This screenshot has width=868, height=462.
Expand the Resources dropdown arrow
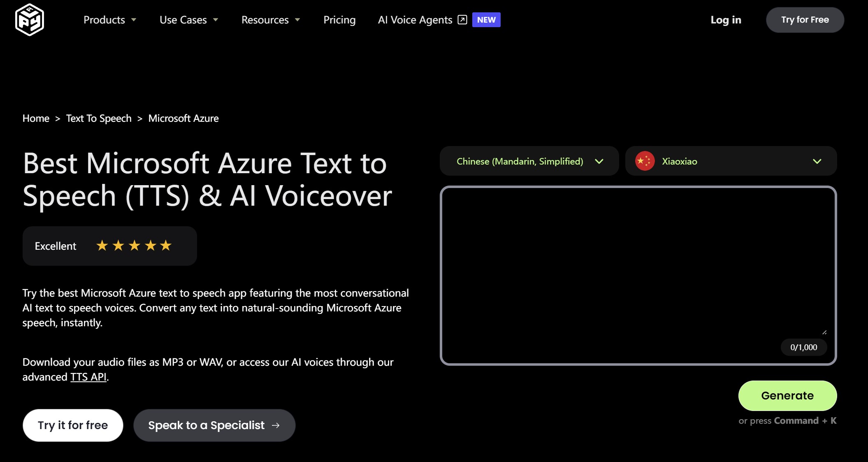[x=297, y=20]
